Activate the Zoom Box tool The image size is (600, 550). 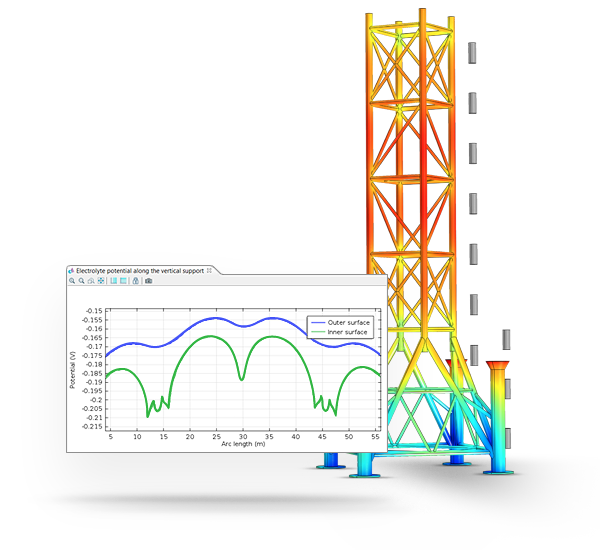(91, 281)
